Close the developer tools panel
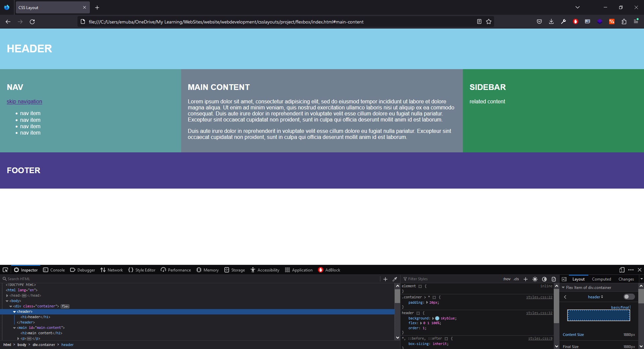The width and height of the screenshot is (644, 349). 640,270
